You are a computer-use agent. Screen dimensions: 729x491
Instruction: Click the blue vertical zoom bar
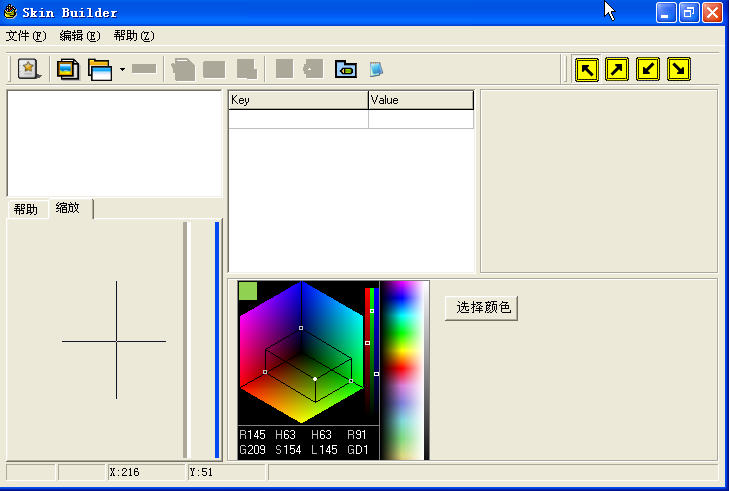(217, 340)
